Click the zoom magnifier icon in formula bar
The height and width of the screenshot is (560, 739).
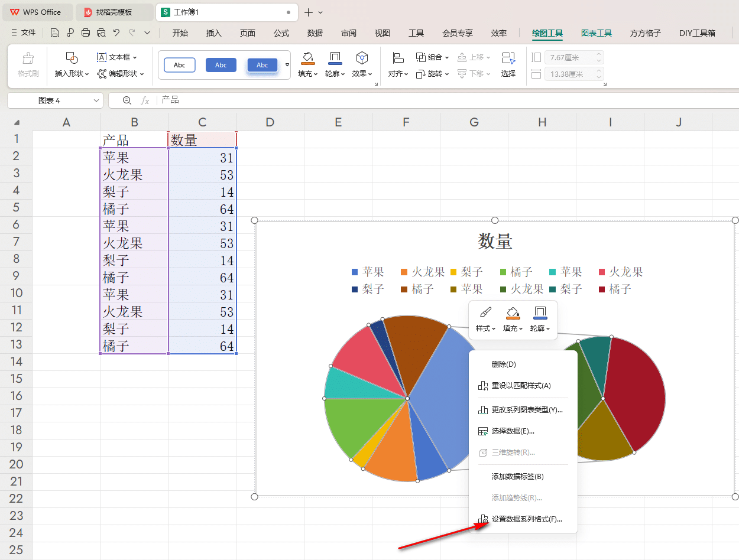coord(127,100)
